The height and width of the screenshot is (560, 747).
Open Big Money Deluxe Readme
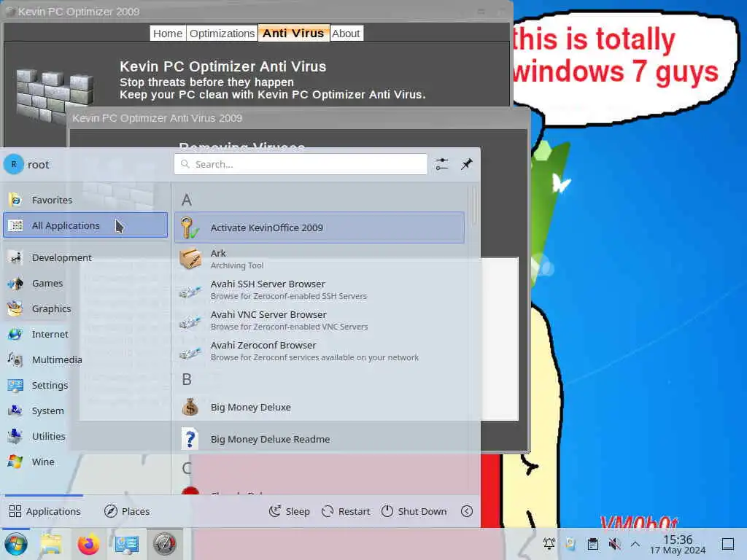click(320, 439)
